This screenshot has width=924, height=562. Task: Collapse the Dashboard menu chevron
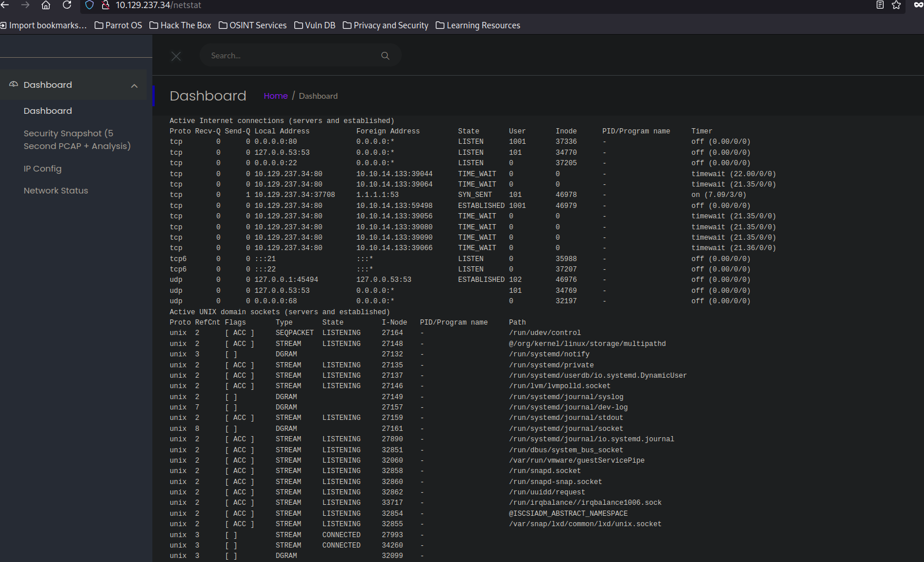[134, 85]
